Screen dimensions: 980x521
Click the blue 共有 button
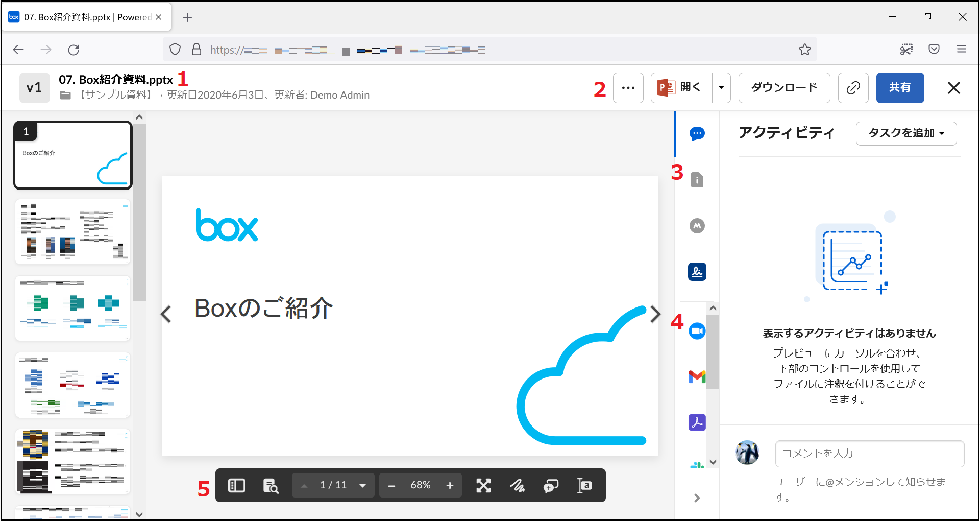[x=900, y=88]
